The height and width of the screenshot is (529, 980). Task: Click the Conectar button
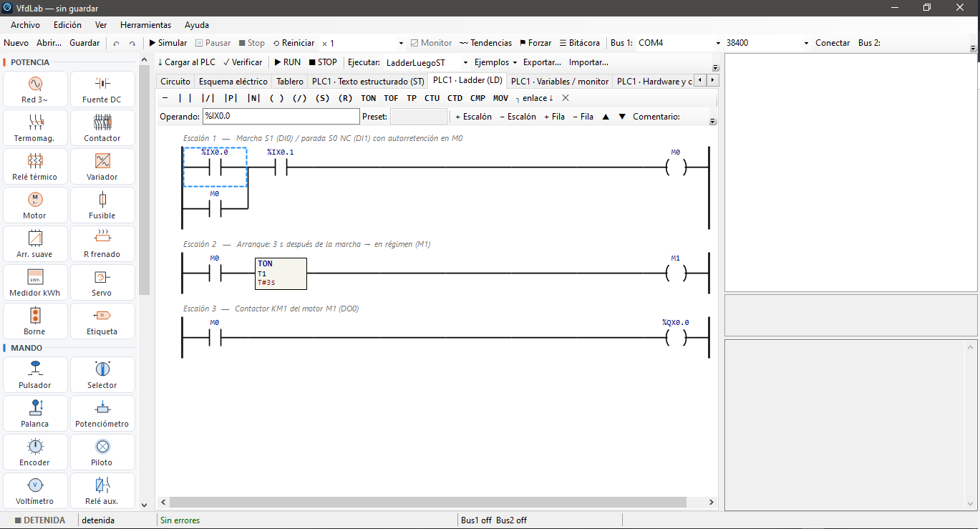[x=833, y=43]
